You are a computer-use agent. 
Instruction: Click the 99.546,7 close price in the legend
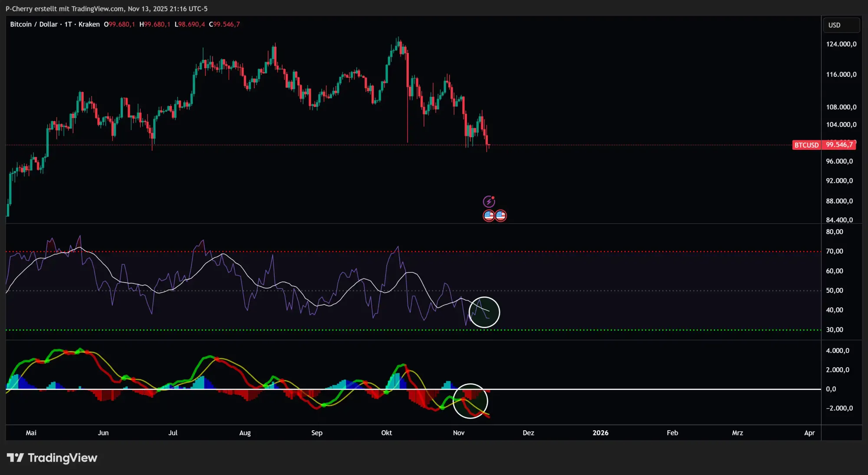(225, 24)
